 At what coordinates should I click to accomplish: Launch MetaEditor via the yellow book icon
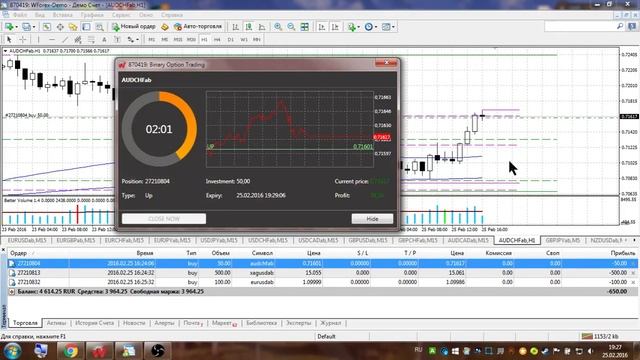click(x=165, y=27)
